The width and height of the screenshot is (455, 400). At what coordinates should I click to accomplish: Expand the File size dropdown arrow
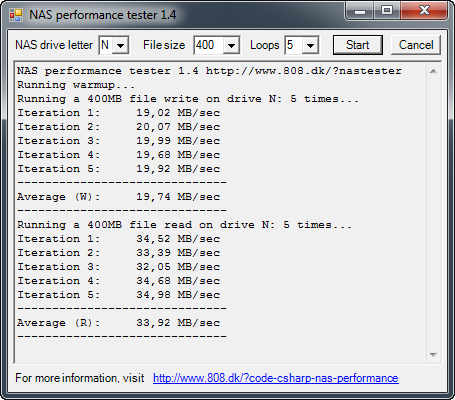point(231,45)
